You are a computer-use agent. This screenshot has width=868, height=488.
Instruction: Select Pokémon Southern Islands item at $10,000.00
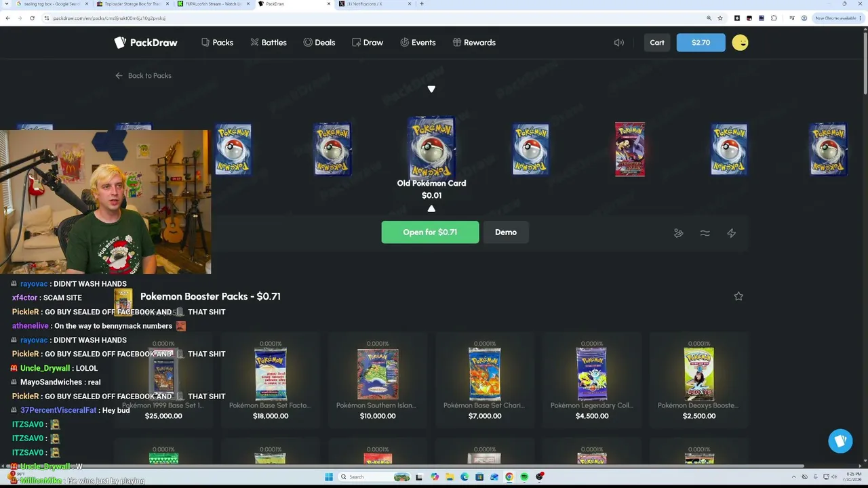pyautogui.click(x=378, y=380)
